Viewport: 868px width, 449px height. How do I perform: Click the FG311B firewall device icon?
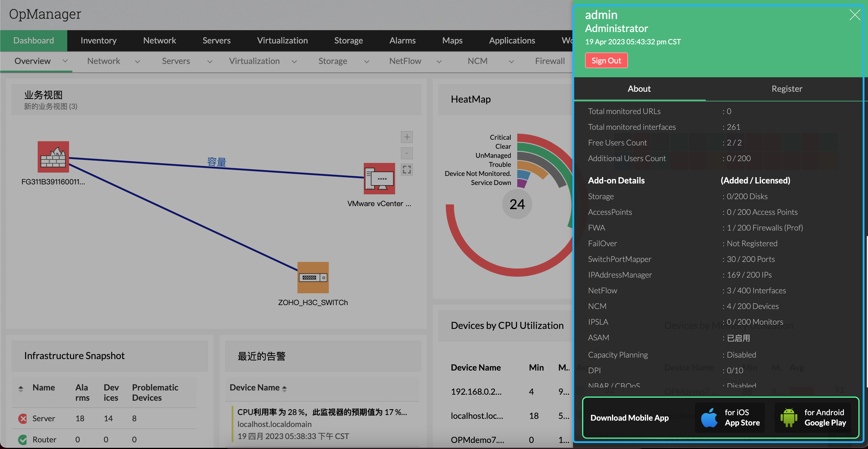click(53, 157)
